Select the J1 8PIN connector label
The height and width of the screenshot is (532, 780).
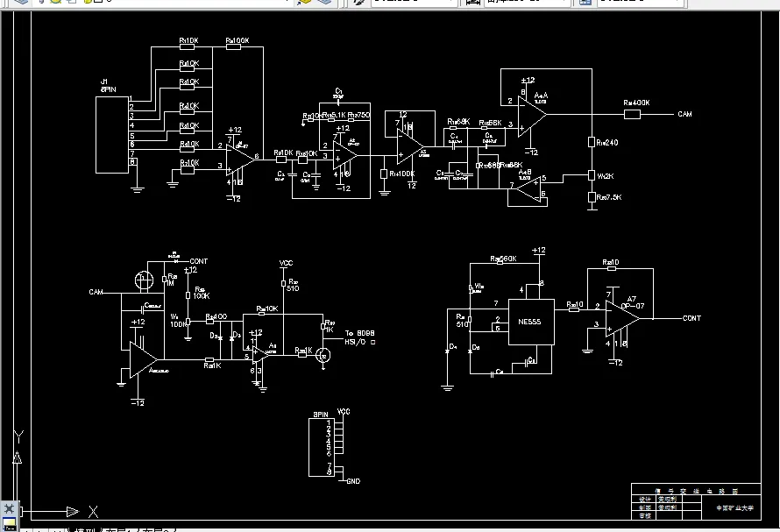[109, 86]
